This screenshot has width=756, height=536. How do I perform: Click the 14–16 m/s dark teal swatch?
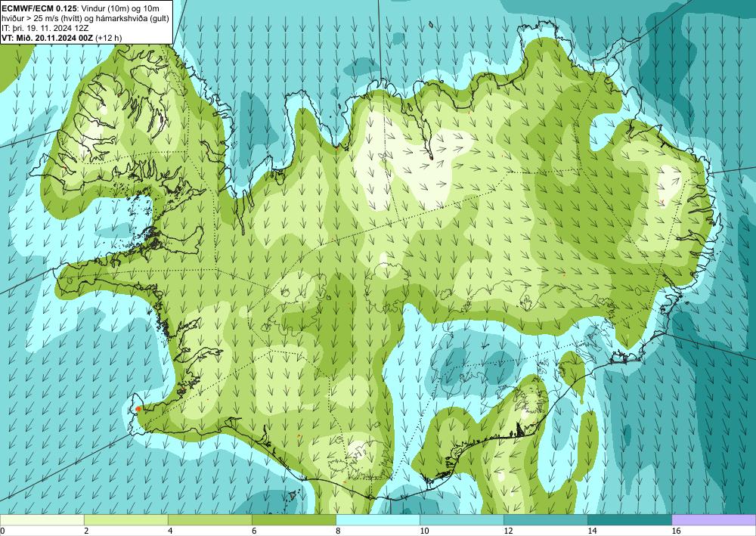click(630, 520)
